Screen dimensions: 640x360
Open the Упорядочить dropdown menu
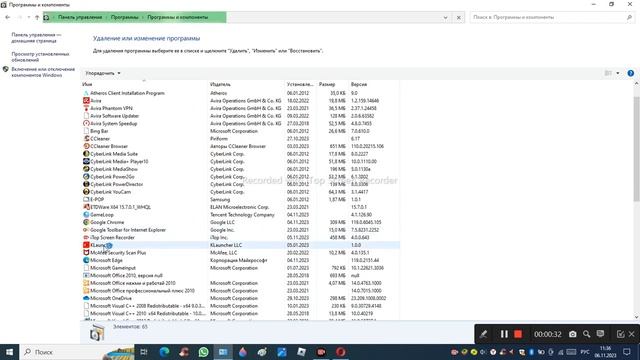(103, 73)
